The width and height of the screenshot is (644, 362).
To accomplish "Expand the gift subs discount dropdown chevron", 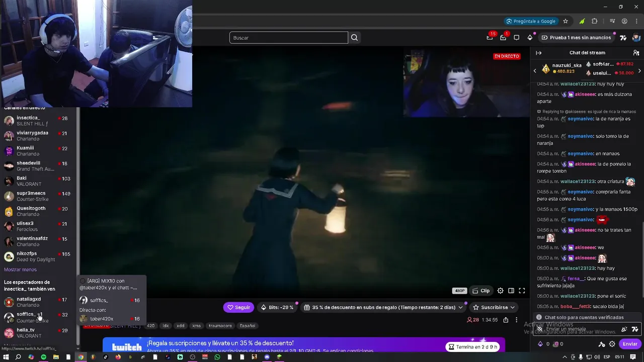I will click(460, 307).
